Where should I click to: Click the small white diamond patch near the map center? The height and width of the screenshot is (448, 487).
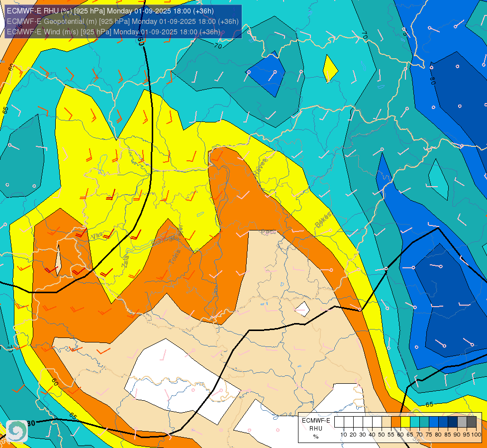pos(302,309)
